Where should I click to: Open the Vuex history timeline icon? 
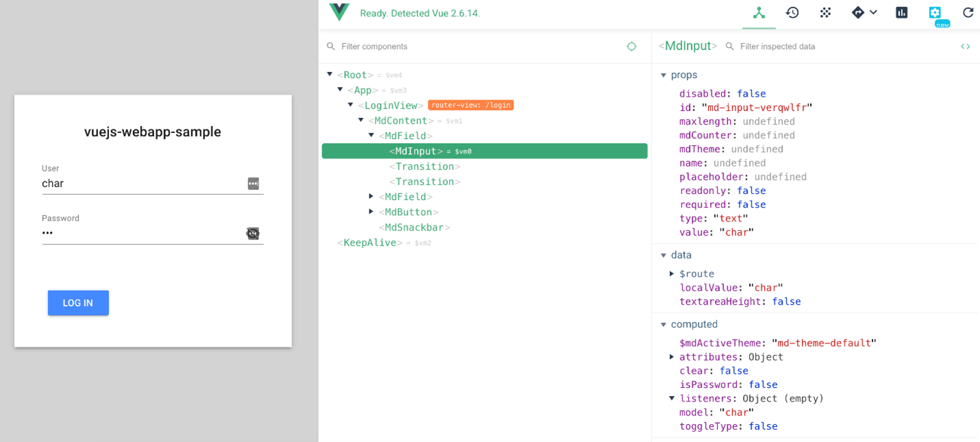(x=792, y=13)
